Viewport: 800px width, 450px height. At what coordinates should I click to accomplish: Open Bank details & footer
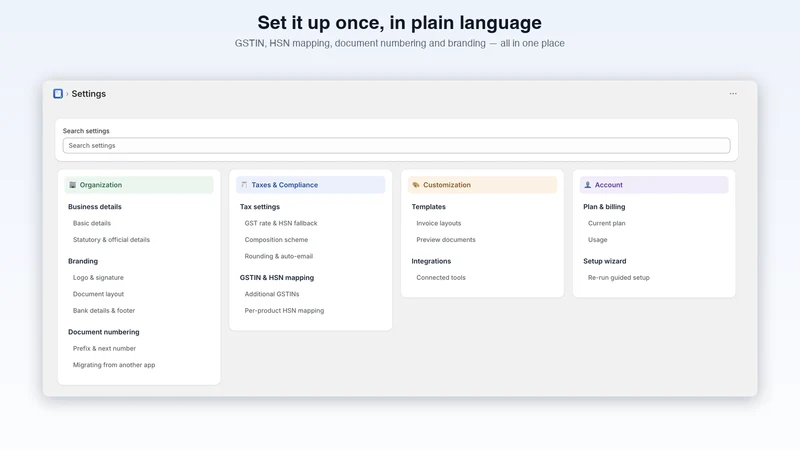(104, 311)
